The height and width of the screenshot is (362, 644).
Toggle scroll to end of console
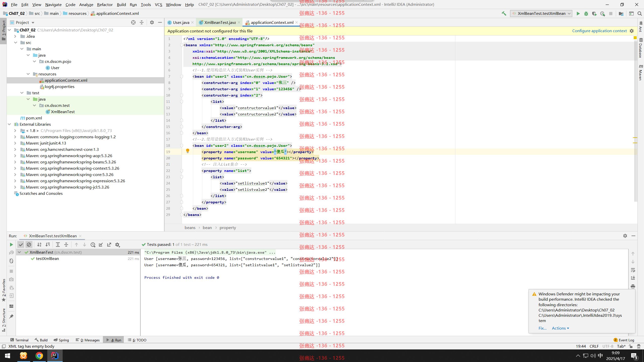[633, 278]
